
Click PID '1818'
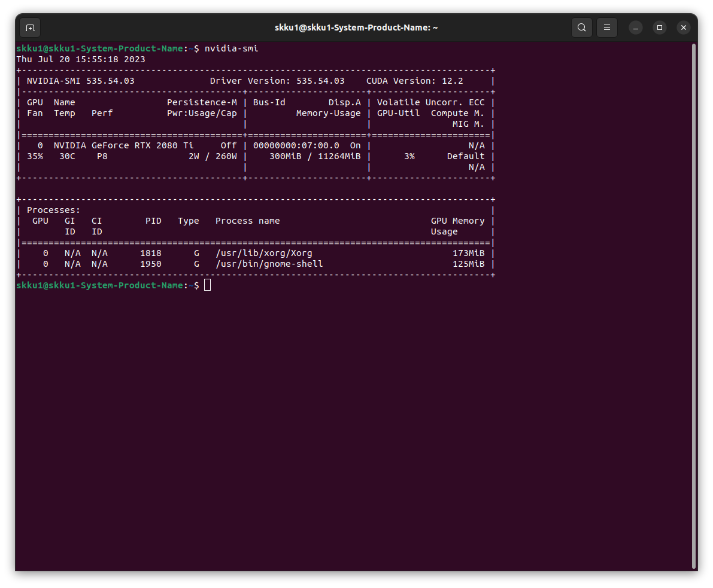[150, 253]
